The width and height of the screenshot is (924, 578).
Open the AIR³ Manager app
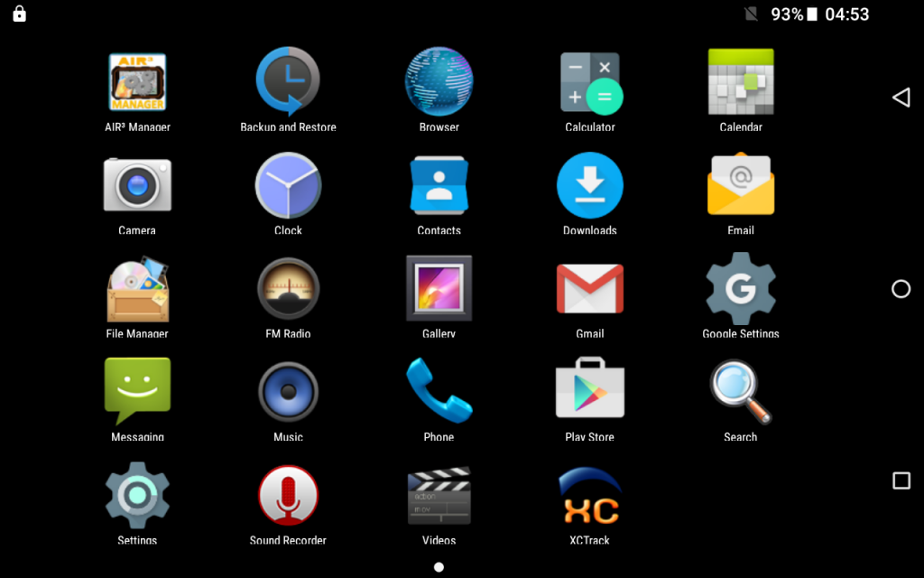137,82
